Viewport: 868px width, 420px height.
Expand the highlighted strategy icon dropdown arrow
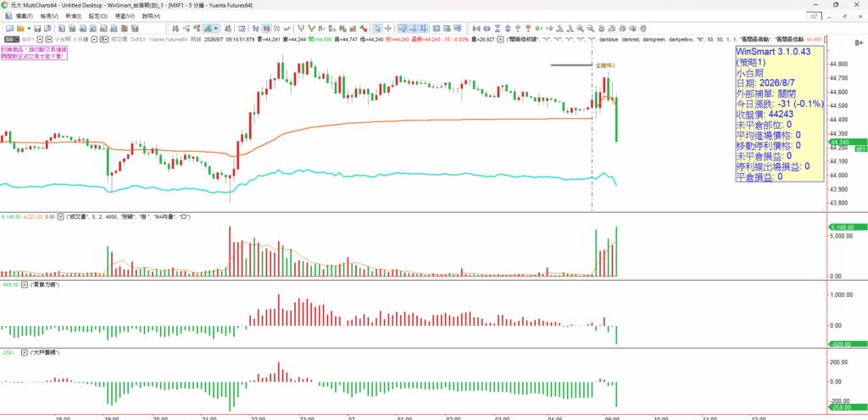click(x=216, y=28)
